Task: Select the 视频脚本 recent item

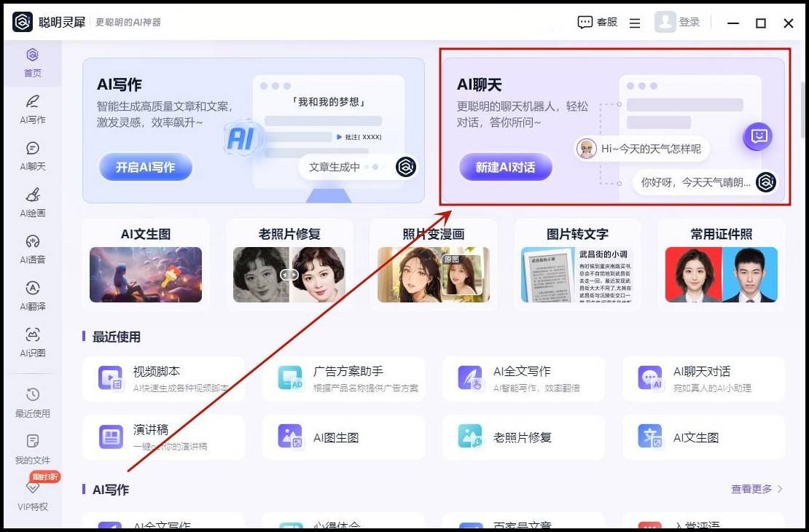Action: 163,378
